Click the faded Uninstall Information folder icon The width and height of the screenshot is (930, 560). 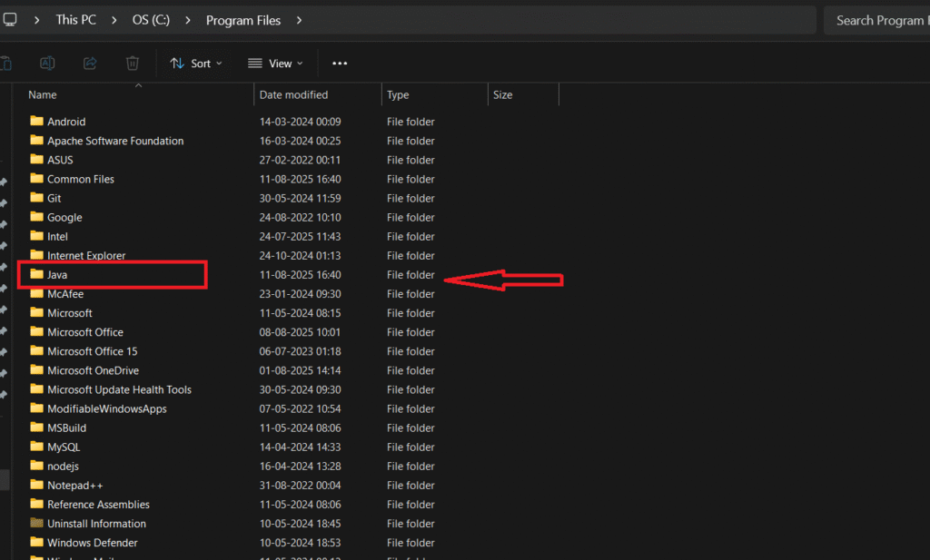tap(36, 524)
